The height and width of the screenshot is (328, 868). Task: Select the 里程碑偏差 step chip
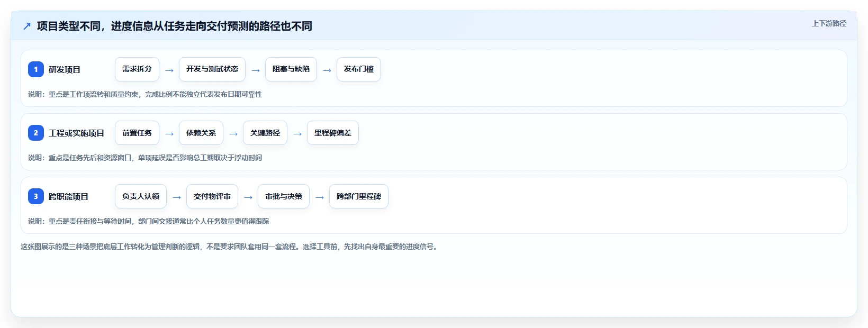(333, 133)
